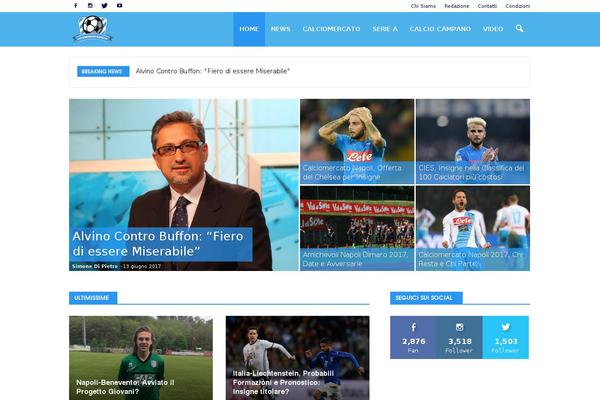600x400 pixels.
Task: Click the Facebook icon above 2,876 Fan
Action: (x=414, y=327)
